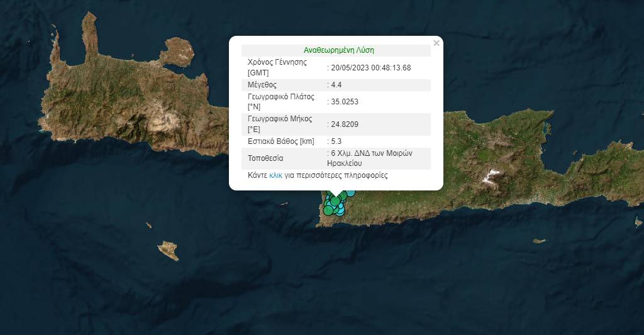Close the earthquake info popup

[436, 43]
